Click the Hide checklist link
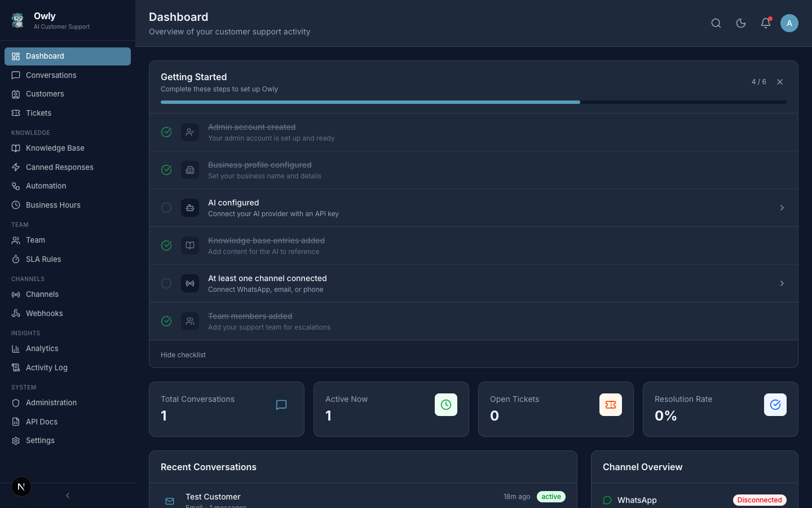Viewport: 812px width, 508px height. coord(183,354)
